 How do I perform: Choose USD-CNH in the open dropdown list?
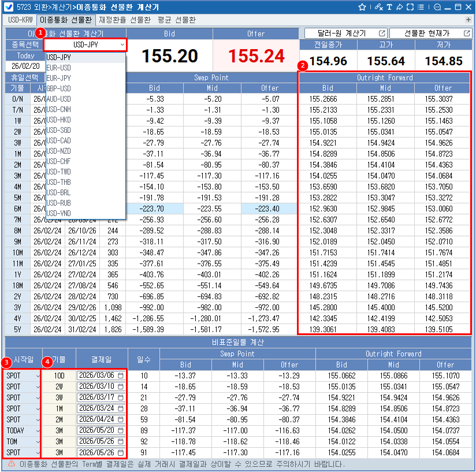pyautogui.click(x=59, y=109)
